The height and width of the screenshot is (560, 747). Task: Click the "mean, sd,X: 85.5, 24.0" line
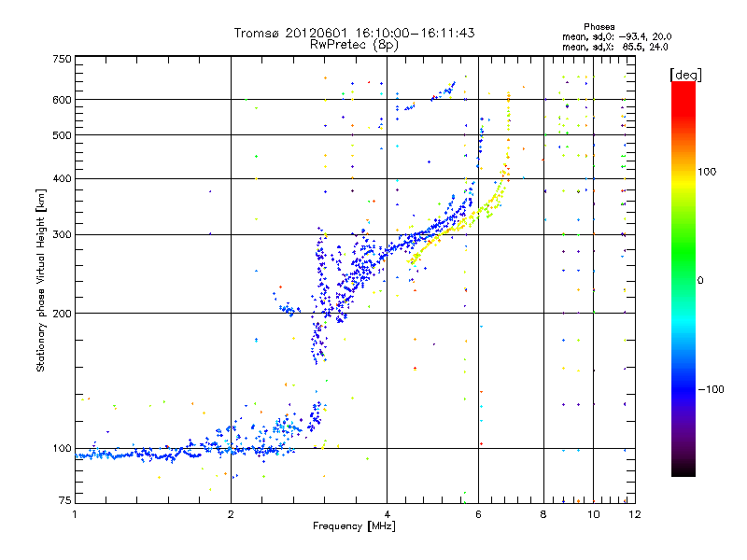[614, 47]
